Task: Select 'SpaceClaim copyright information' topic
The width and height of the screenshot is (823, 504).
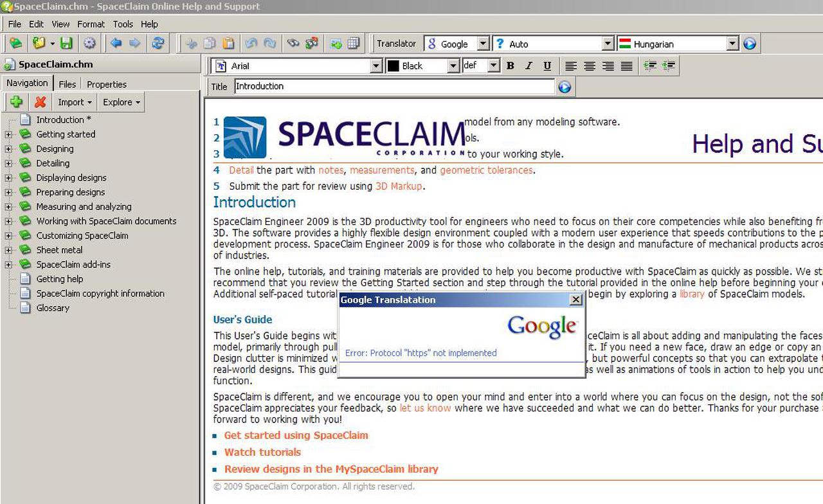Action: tap(100, 294)
